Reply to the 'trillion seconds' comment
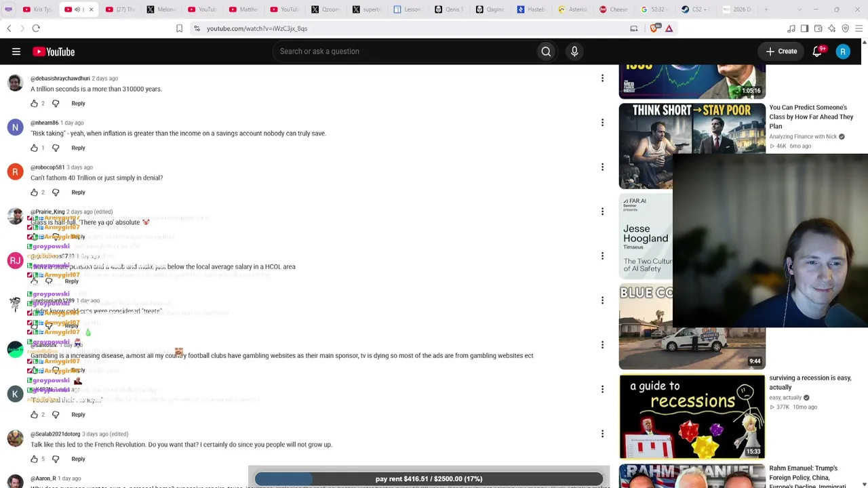The width and height of the screenshot is (868, 488). 78,104
